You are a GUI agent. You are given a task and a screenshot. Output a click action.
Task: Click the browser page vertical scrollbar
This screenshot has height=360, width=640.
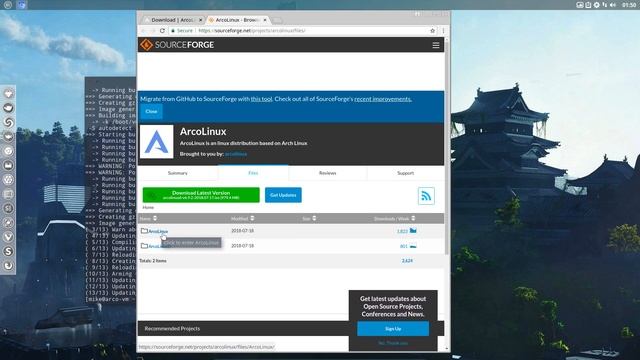(447, 147)
